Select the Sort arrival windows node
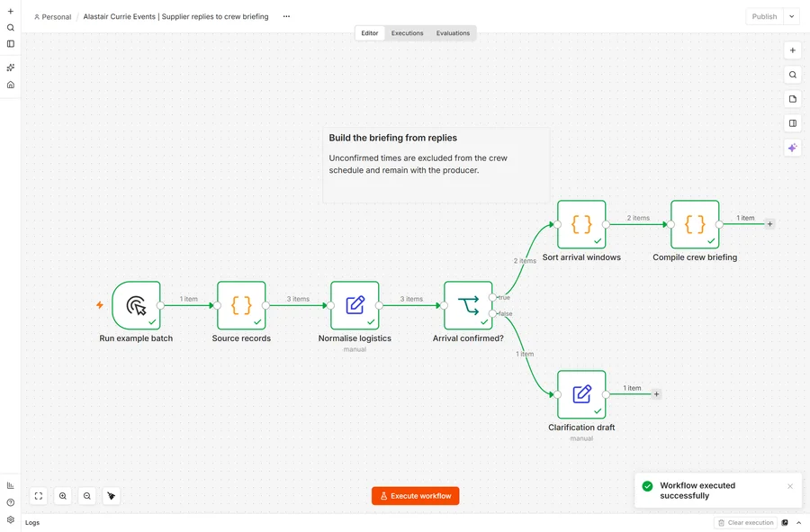Screen dimensions: 810x532 [581, 224]
